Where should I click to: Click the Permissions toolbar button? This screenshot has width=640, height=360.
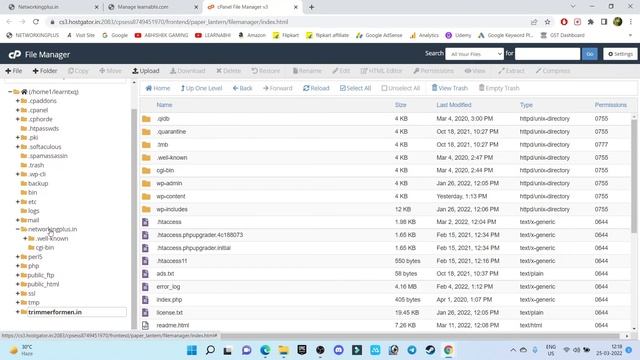tap(433, 71)
